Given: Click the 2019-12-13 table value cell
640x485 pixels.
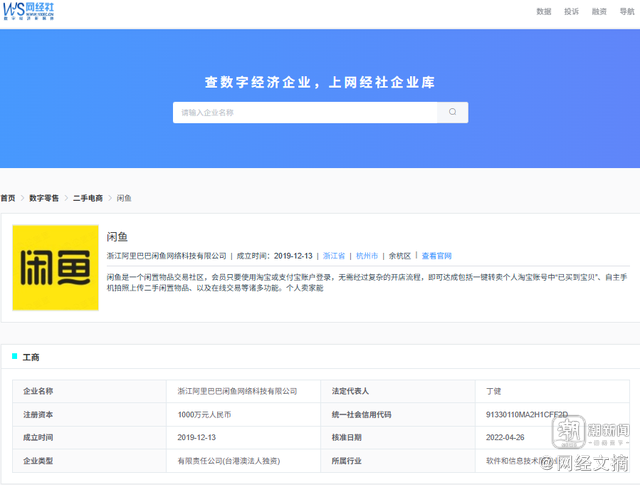Looking at the screenshot, I should pos(243,438).
